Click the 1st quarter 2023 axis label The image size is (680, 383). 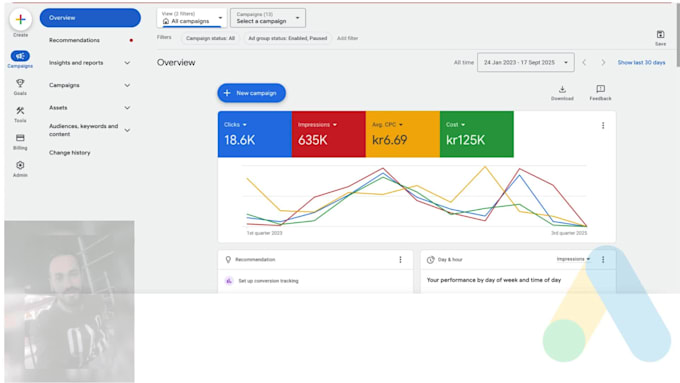click(264, 233)
